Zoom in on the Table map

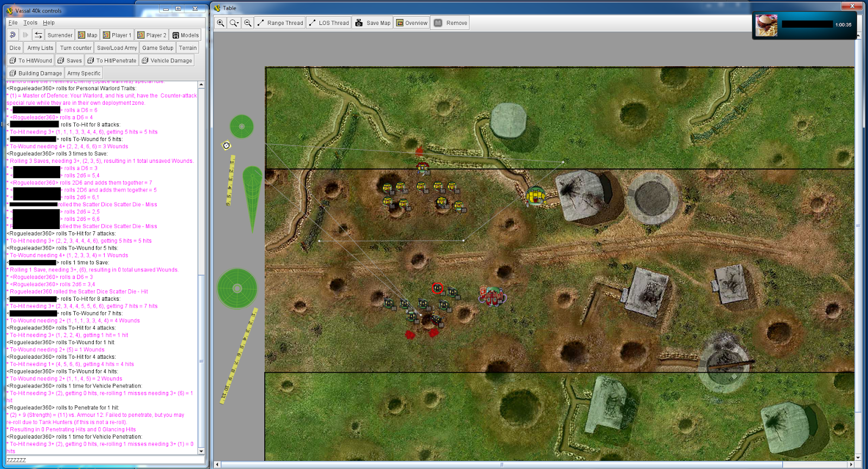click(220, 23)
